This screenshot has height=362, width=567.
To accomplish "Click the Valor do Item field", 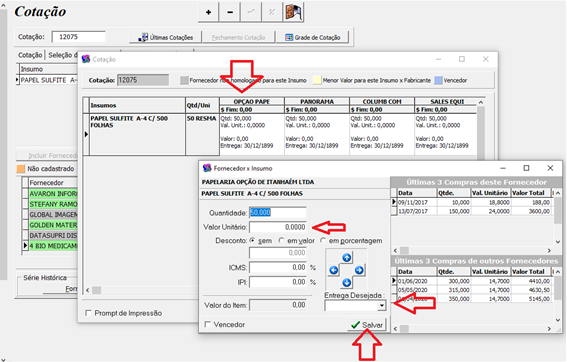I will [277, 305].
